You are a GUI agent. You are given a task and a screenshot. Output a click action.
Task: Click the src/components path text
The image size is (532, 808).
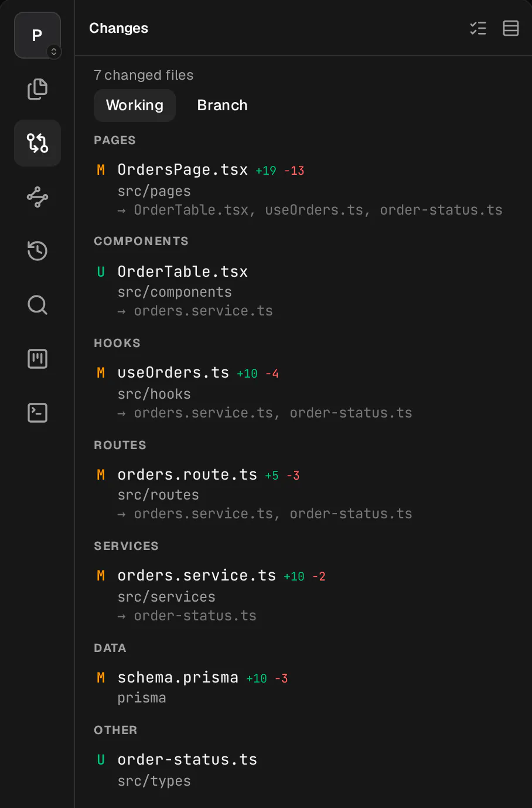coord(175,292)
